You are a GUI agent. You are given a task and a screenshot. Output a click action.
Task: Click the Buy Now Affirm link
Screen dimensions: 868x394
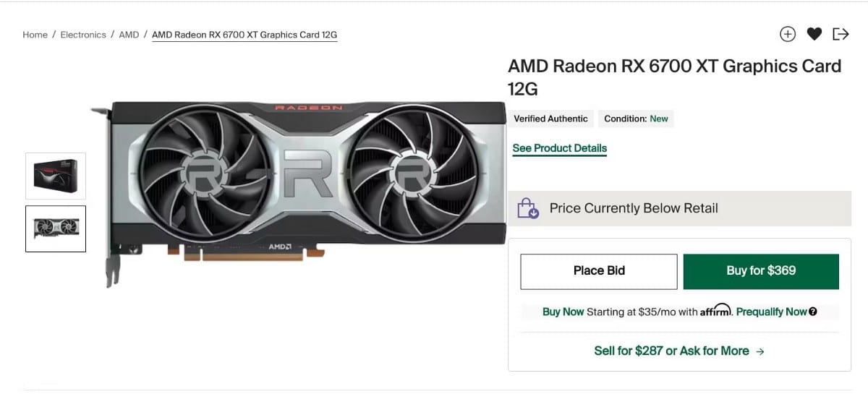(x=563, y=312)
